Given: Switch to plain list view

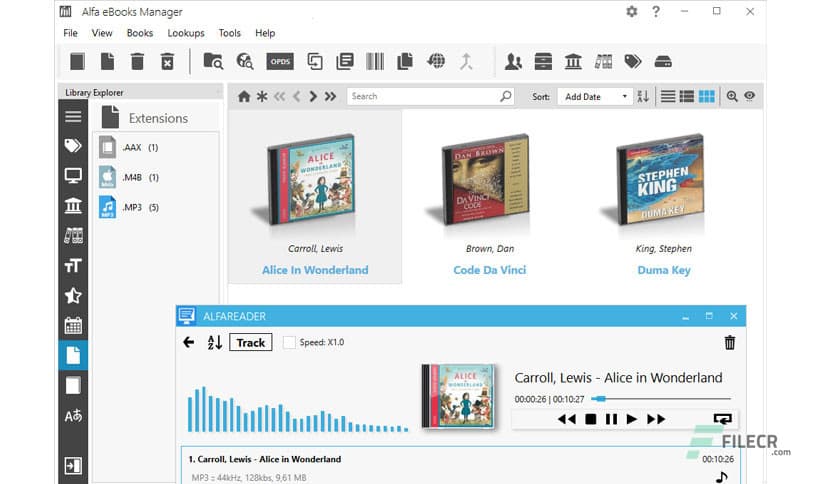Looking at the screenshot, I should tap(668, 96).
